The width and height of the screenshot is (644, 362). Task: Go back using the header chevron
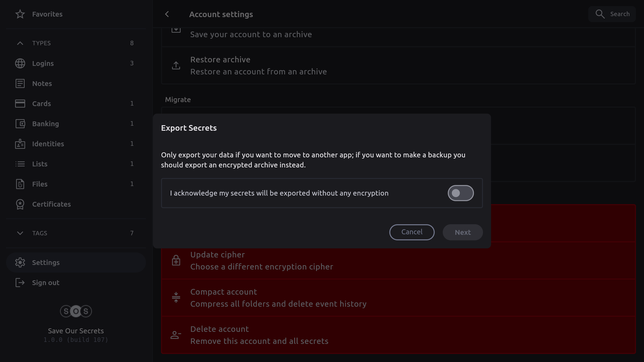coord(167,14)
